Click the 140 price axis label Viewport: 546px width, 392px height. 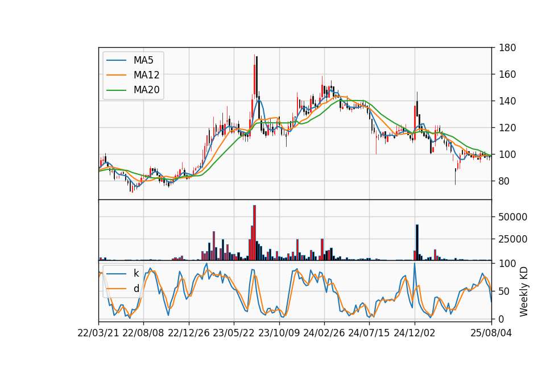[507, 101]
